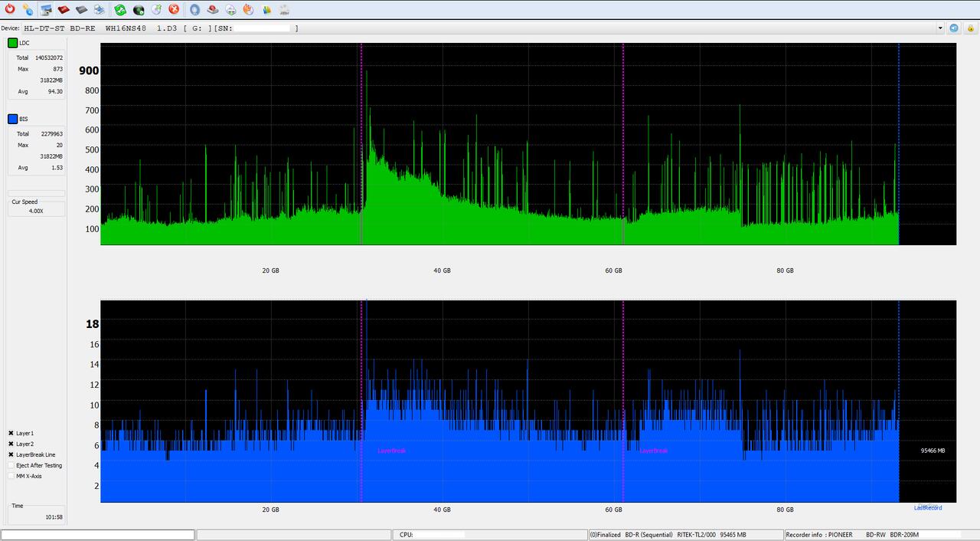This screenshot has width=980, height=541.
Task: Click the RITEK-TL2/000 disc info in status bar
Action: coord(697,535)
